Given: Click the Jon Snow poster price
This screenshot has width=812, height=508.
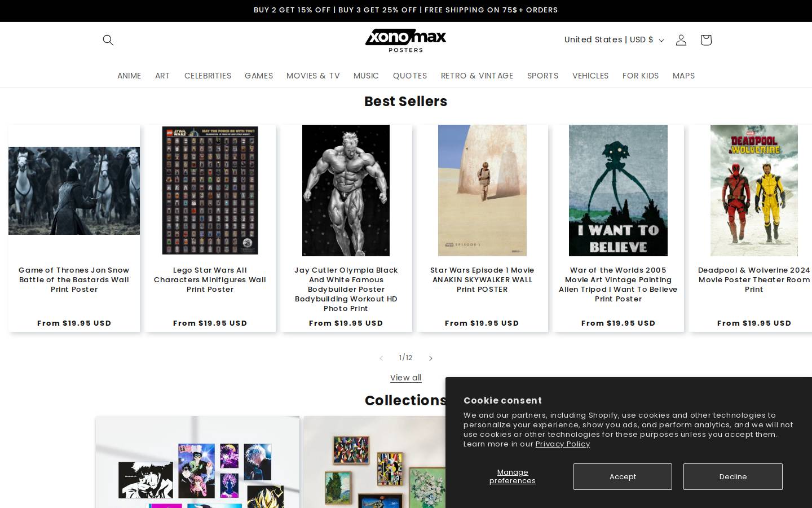Looking at the screenshot, I should point(74,323).
